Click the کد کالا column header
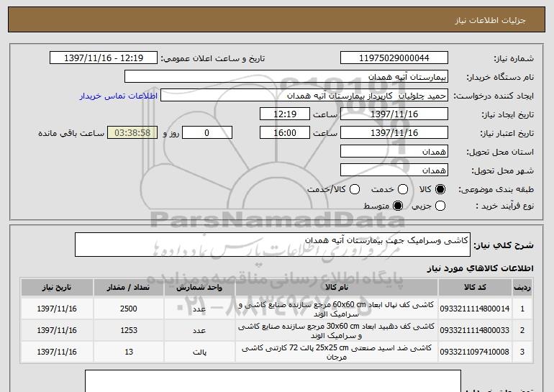This screenshot has height=392, width=554. point(475,288)
